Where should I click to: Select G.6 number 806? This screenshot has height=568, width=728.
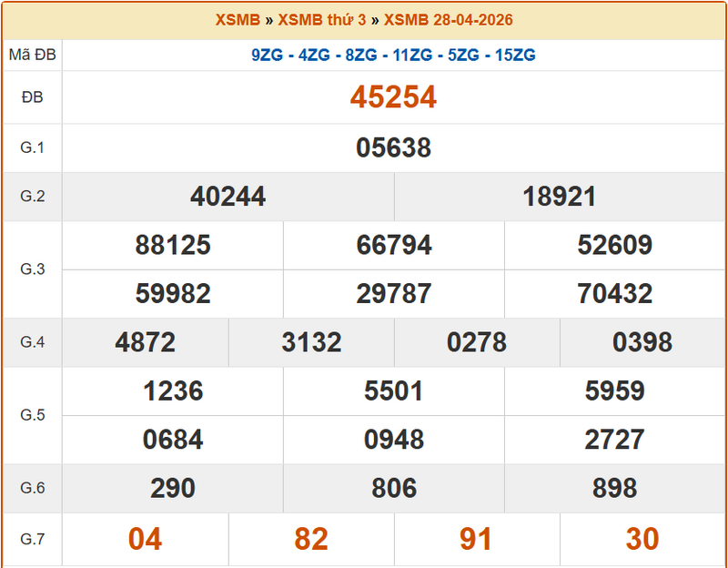click(x=394, y=489)
